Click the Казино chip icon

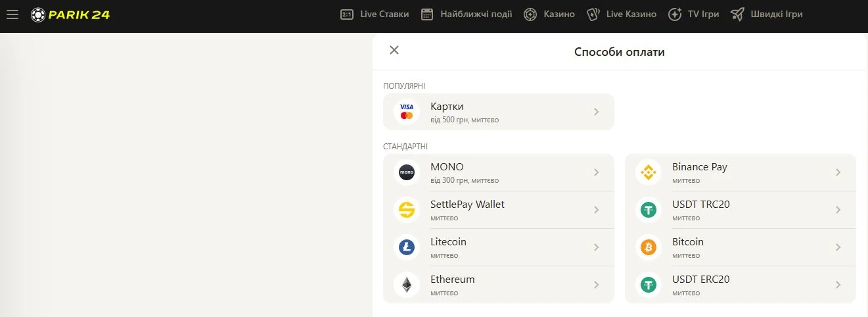click(x=530, y=14)
